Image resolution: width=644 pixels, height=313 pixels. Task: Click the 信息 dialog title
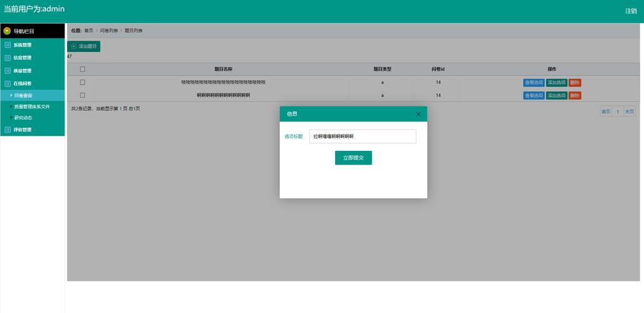click(292, 114)
